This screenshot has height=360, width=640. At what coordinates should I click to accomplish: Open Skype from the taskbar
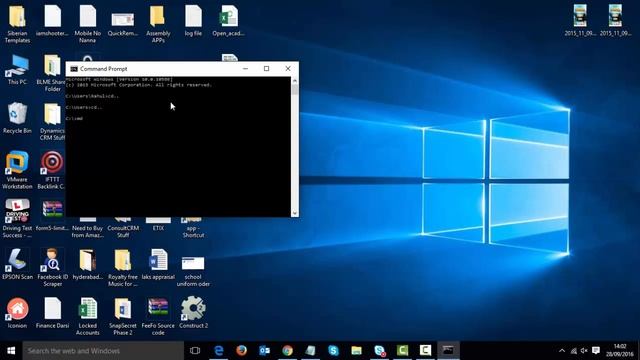click(x=333, y=350)
